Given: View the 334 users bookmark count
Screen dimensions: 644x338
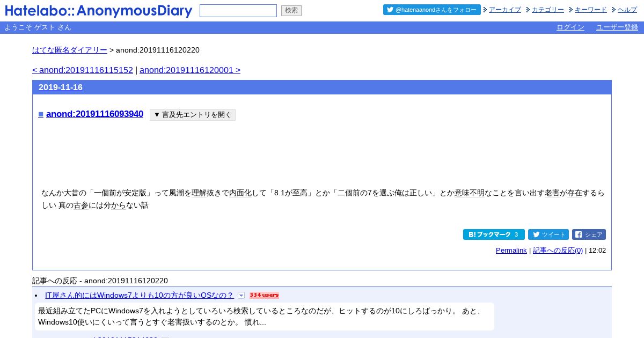Looking at the screenshot, I should tap(264, 295).
